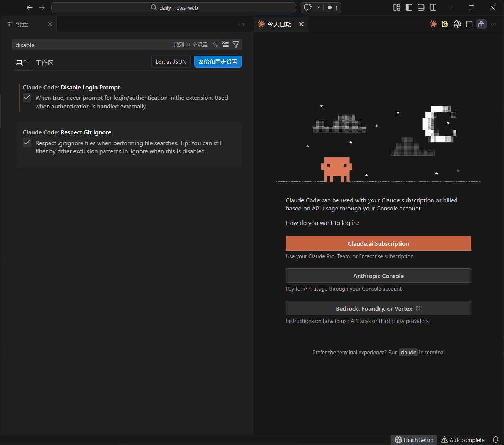Open the agent sessions indicator showing 1
The image size is (504, 445).
[333, 7]
